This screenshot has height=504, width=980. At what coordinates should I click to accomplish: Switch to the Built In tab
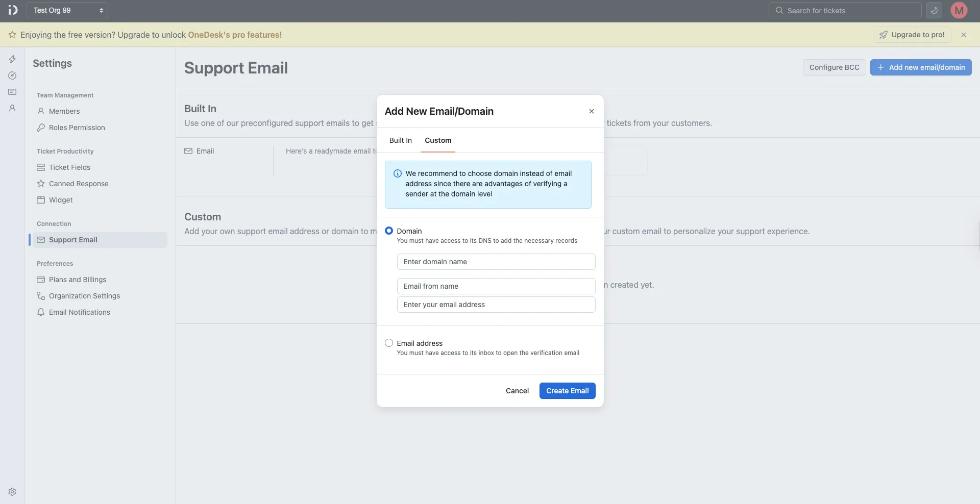tap(400, 140)
